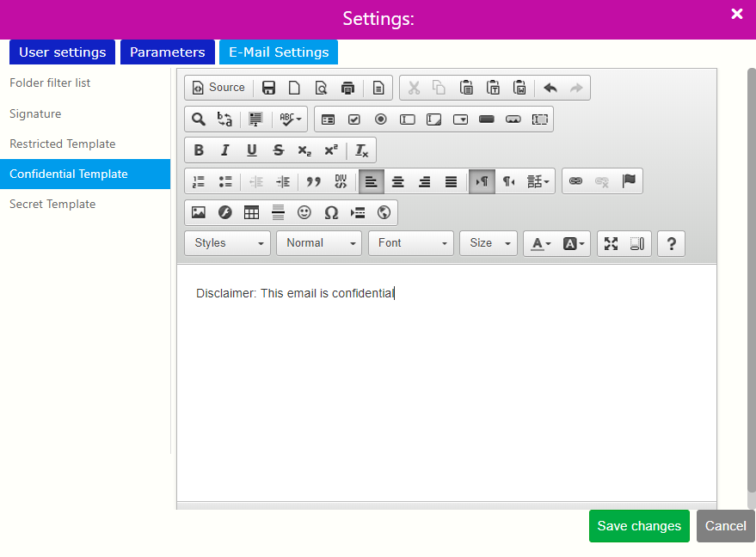Click Paste from Word icon

tap(519, 88)
